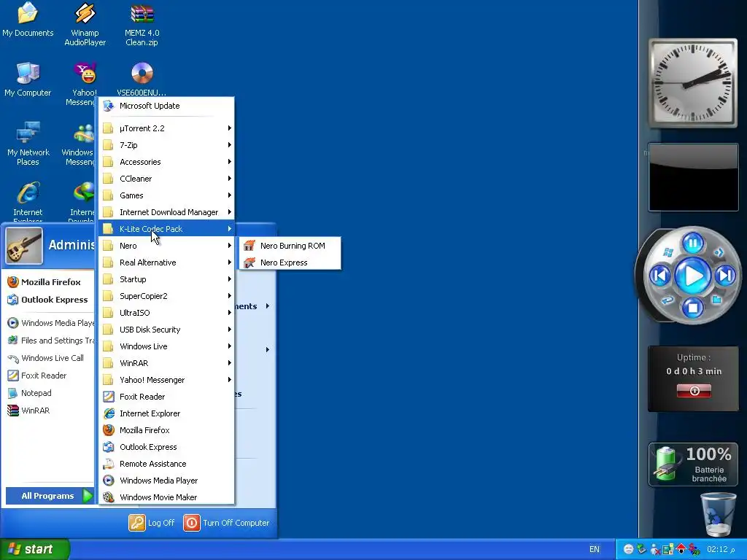Expand the Games folder
The width and height of the screenshot is (747, 560).
coord(167,195)
